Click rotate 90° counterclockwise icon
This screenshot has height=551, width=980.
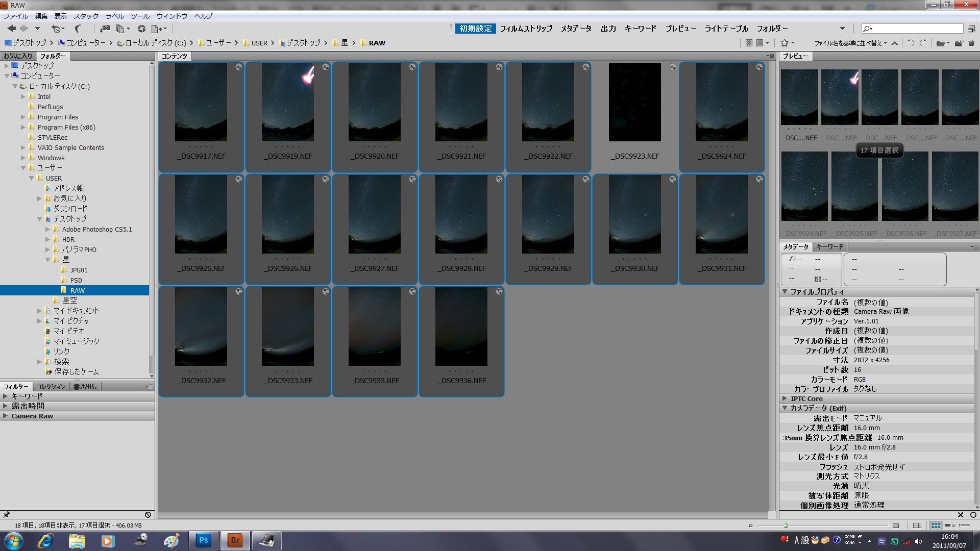click(x=911, y=43)
